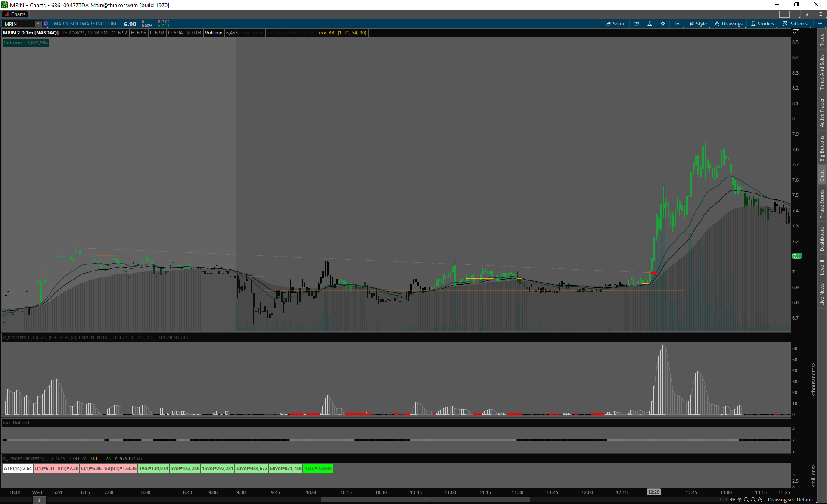Toggle the Active Trader sidebar panel
Screen dimensions: 827x504
pos(822,112)
